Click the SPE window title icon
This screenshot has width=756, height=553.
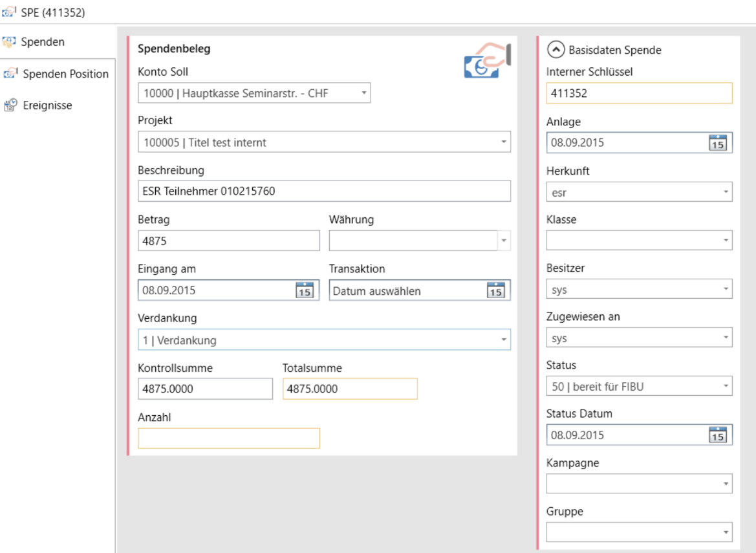pos(10,12)
